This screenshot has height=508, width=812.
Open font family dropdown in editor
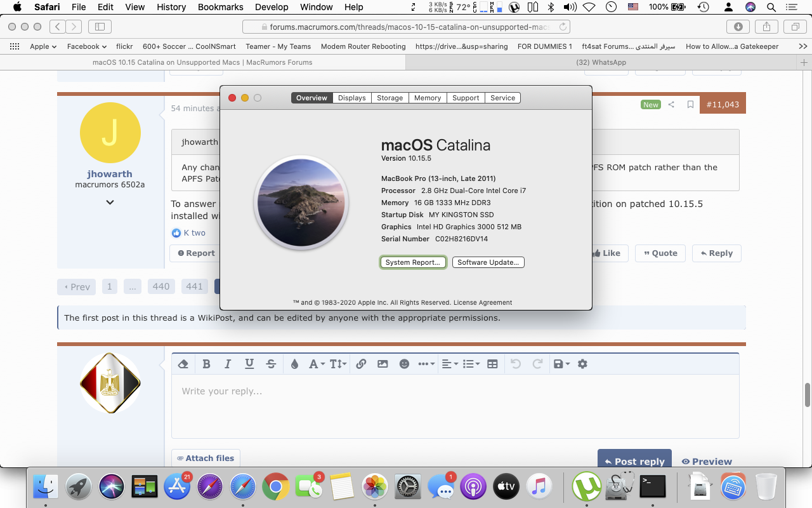click(x=316, y=364)
